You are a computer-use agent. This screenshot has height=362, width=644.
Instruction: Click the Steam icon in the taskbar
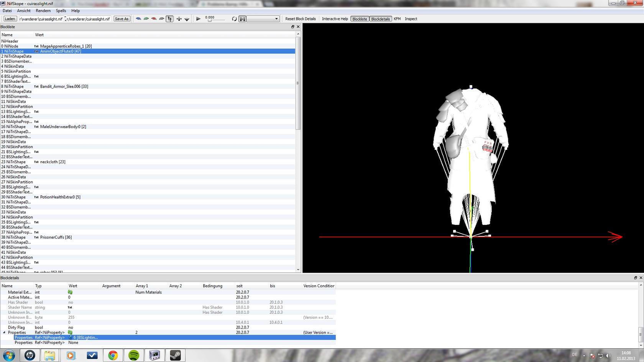(x=175, y=355)
